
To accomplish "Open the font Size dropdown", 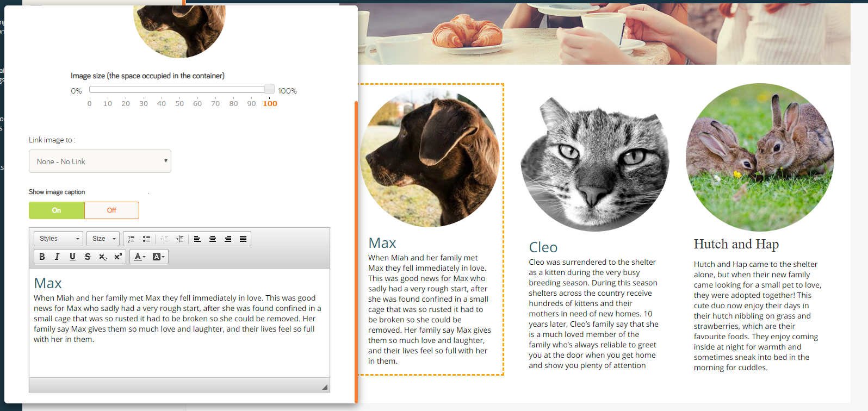I will [x=103, y=239].
